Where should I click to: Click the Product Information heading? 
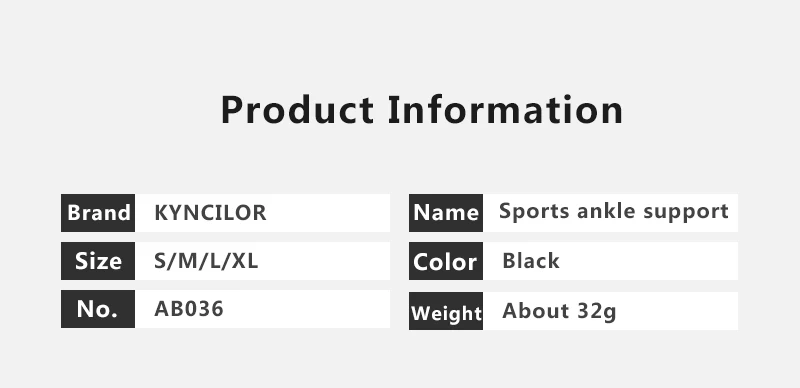click(x=421, y=110)
